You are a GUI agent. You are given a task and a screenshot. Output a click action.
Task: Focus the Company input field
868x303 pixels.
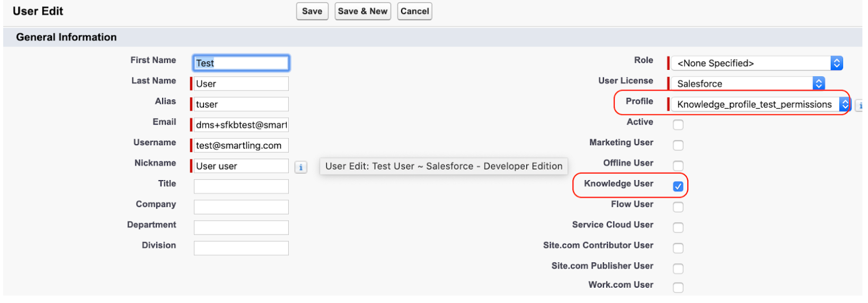click(x=241, y=207)
